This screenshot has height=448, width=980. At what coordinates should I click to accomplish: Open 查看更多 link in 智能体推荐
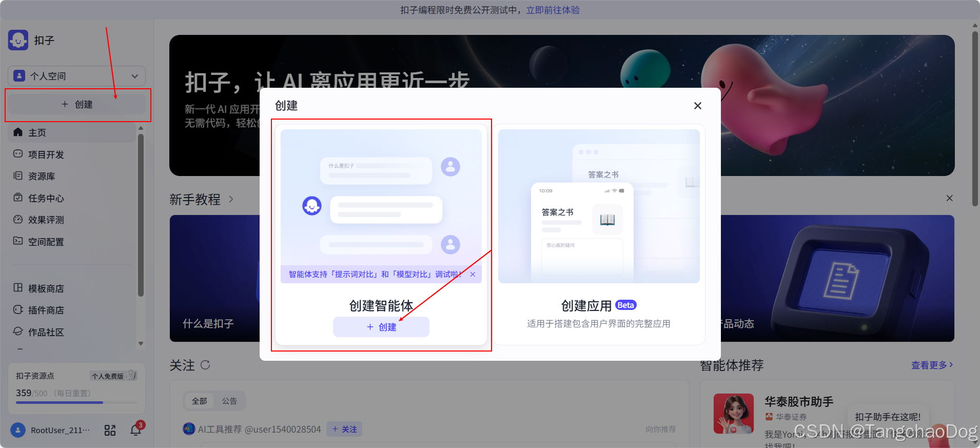point(932,365)
